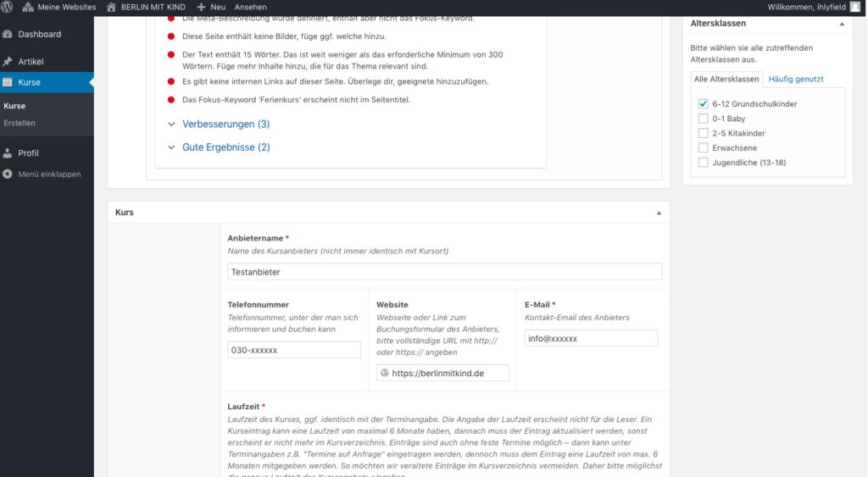868x477 pixels.
Task: Collapse the Altersklassen panel arrow
Action: point(842,24)
